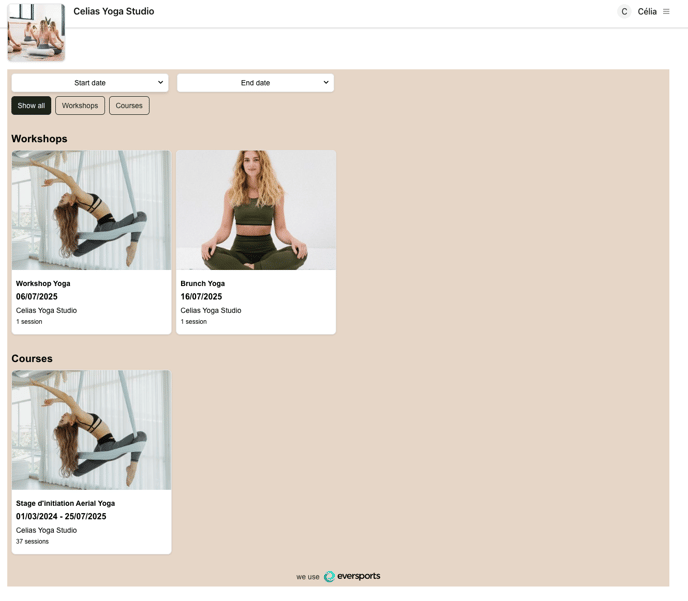Viewport: 688px width, 601px height.
Task: Click 1 session under Brunch Yoga
Action: (194, 322)
